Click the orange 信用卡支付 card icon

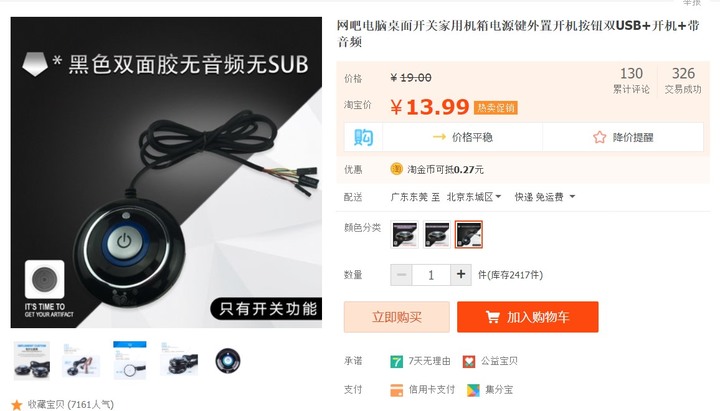click(396, 390)
